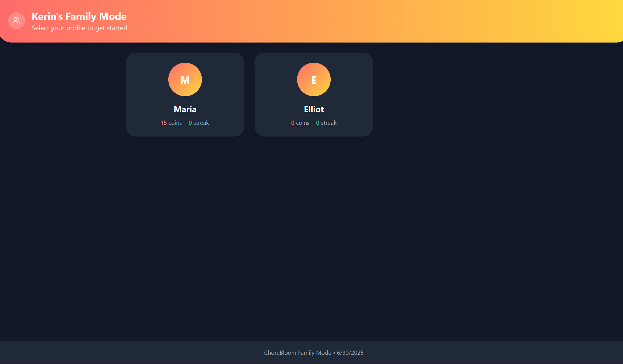Viewport: 623px width, 364px height.
Task: Click the 6/30/2025 date in footer
Action: coord(350,353)
